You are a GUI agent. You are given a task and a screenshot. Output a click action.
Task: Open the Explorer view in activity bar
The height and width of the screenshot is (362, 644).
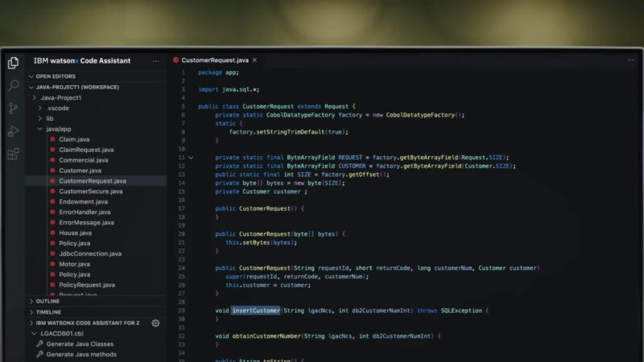tap(14, 63)
